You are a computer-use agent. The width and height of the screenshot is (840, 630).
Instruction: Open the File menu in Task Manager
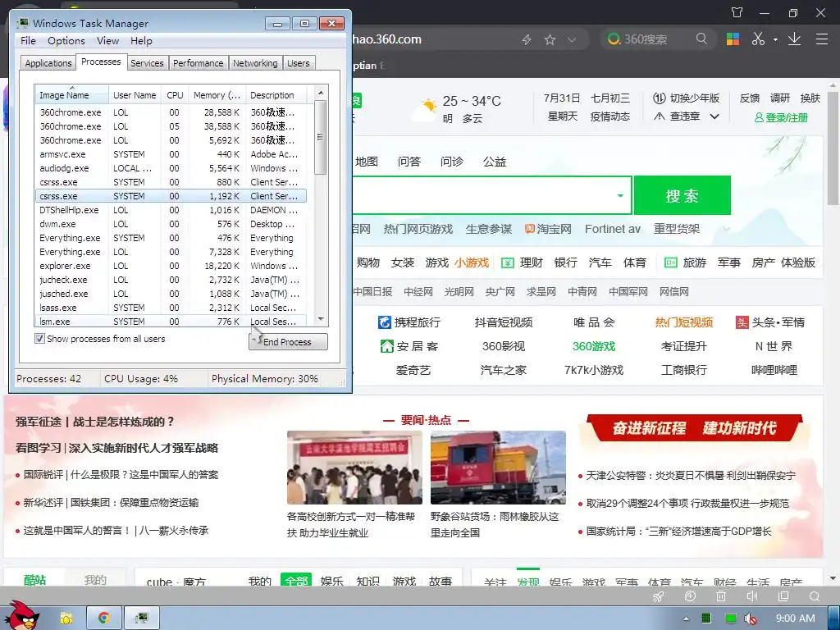click(x=28, y=41)
